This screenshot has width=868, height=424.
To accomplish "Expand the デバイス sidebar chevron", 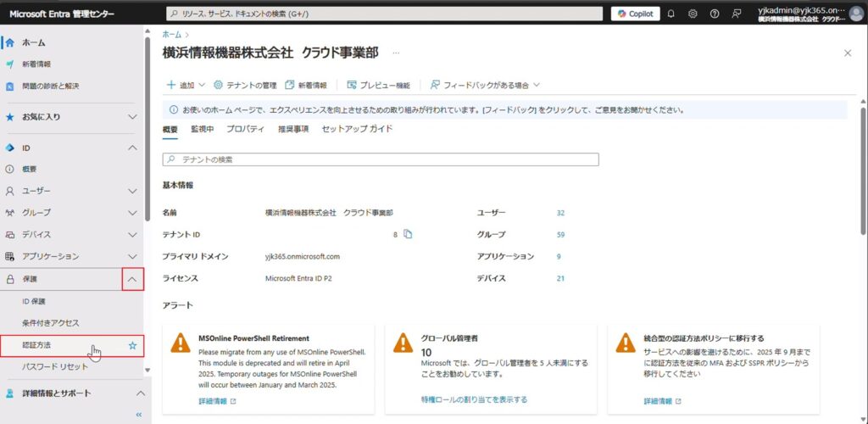I will [x=132, y=235].
